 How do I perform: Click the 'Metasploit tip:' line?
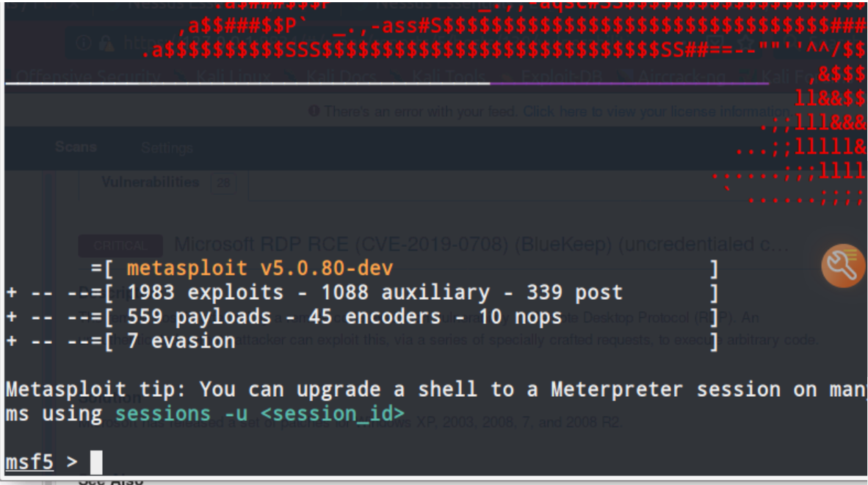pyautogui.click(x=435, y=389)
